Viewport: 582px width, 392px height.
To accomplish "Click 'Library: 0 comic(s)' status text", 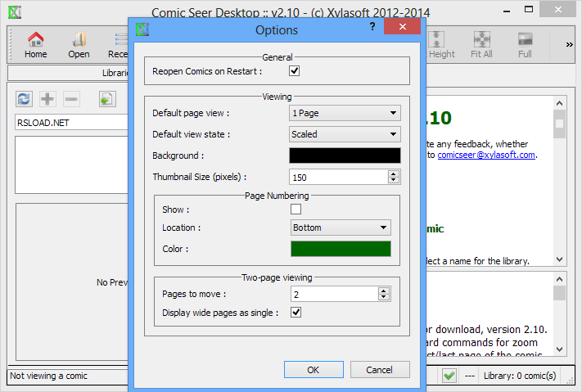I will [x=520, y=376].
